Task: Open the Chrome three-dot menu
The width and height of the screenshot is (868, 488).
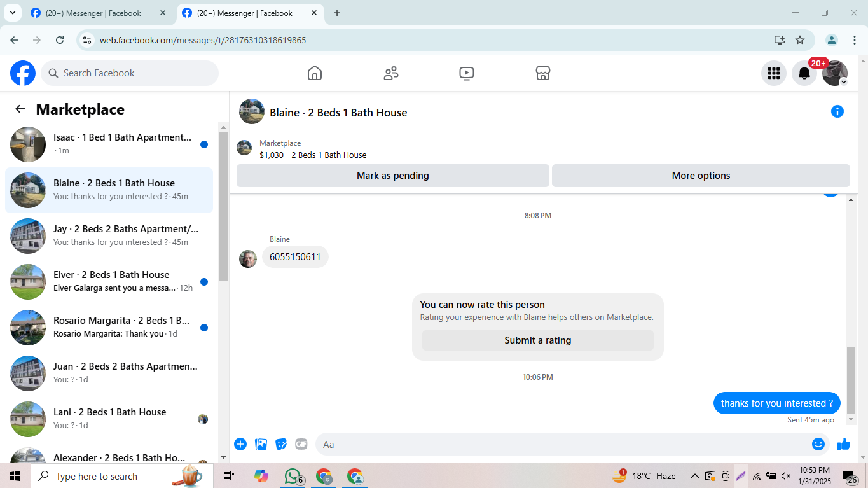Action: pos(855,40)
